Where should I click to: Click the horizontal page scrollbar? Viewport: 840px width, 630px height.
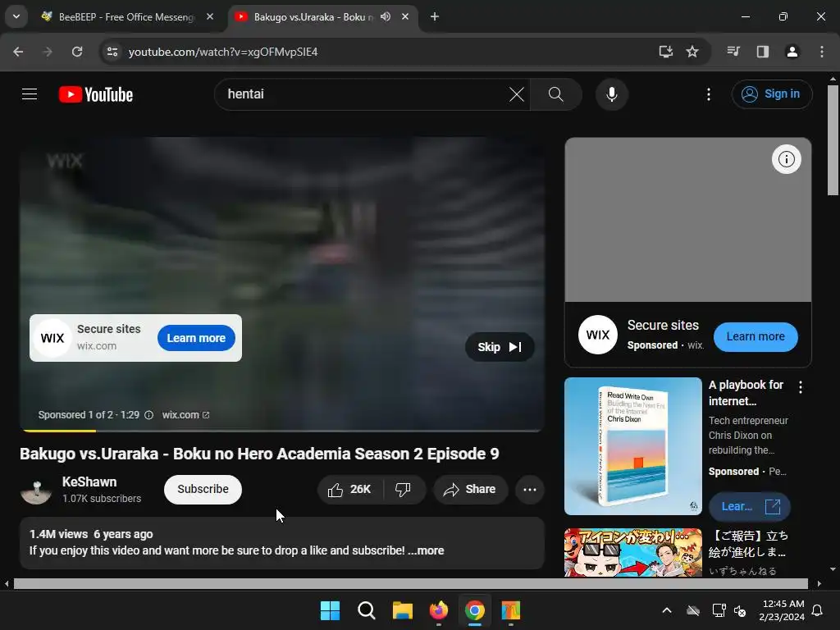coord(410,583)
